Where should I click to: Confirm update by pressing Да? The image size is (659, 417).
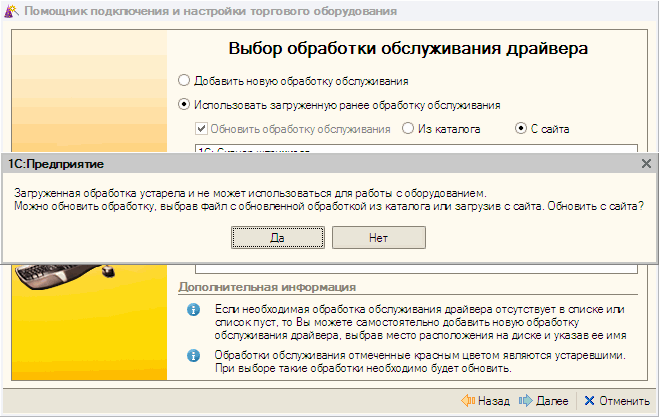(277, 238)
